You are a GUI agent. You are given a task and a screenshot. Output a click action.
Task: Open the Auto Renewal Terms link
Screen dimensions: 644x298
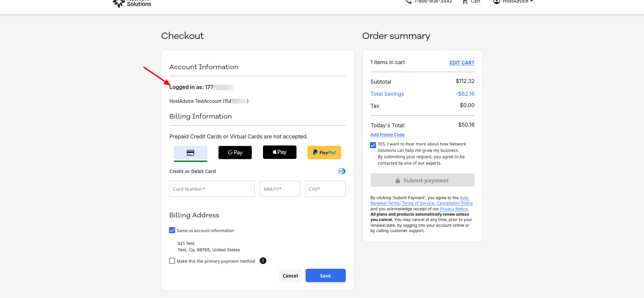pyautogui.click(x=385, y=203)
